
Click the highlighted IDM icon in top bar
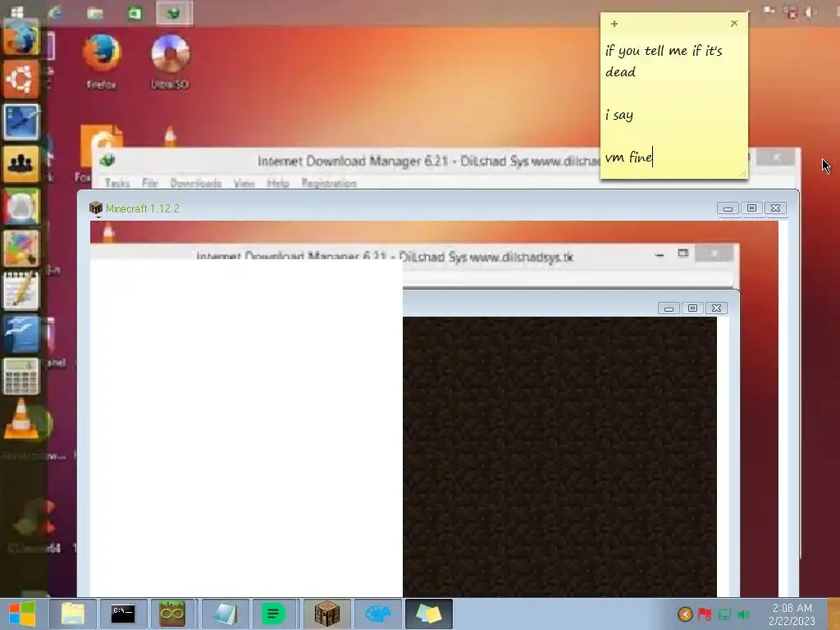(x=174, y=13)
